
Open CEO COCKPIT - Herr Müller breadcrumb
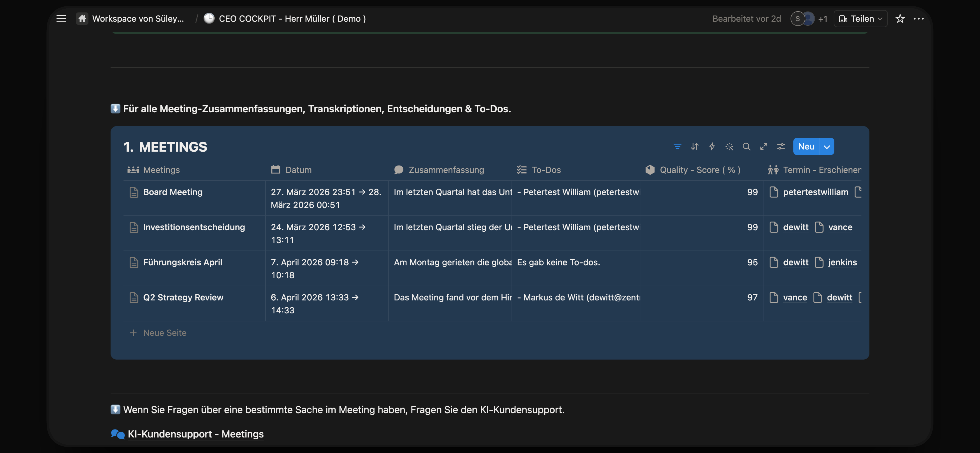[292, 19]
